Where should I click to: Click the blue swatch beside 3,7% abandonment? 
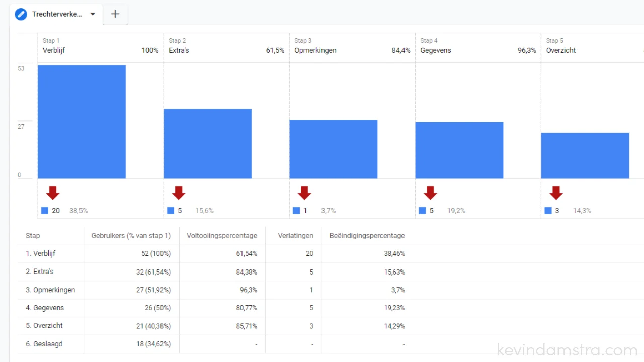tap(296, 211)
